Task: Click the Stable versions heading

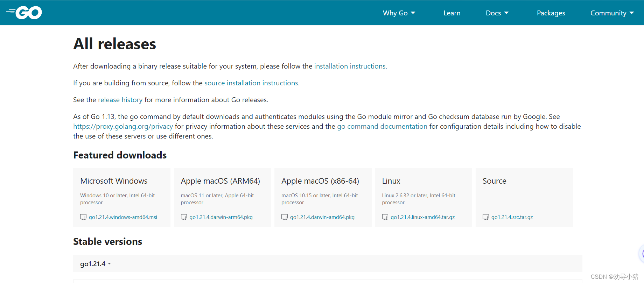Action: pos(107,241)
